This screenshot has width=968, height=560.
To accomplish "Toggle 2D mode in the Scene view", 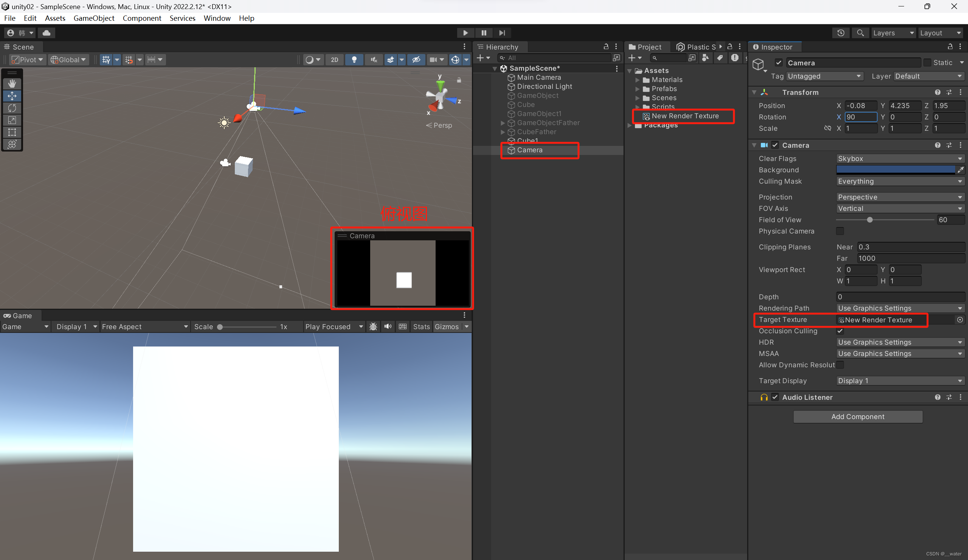I will pyautogui.click(x=334, y=59).
